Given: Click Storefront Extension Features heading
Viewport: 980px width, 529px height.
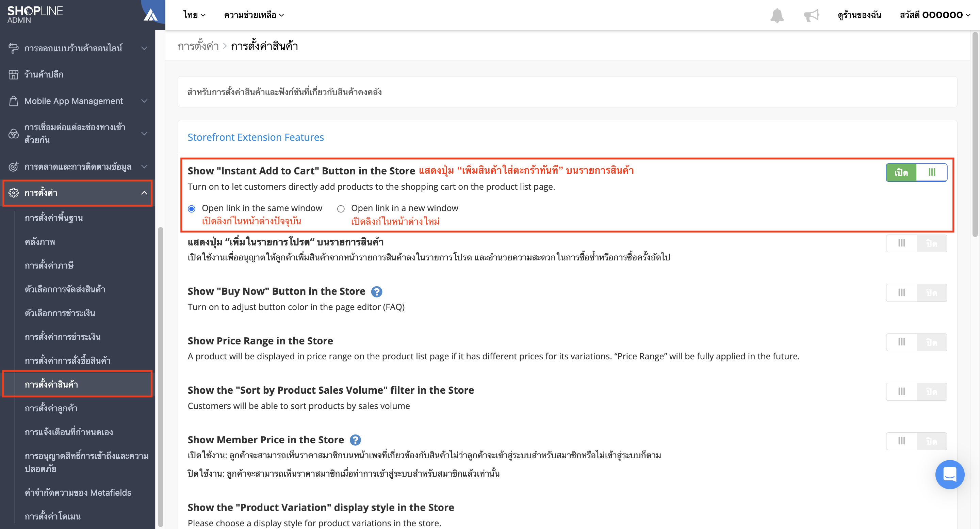Looking at the screenshot, I should (256, 137).
